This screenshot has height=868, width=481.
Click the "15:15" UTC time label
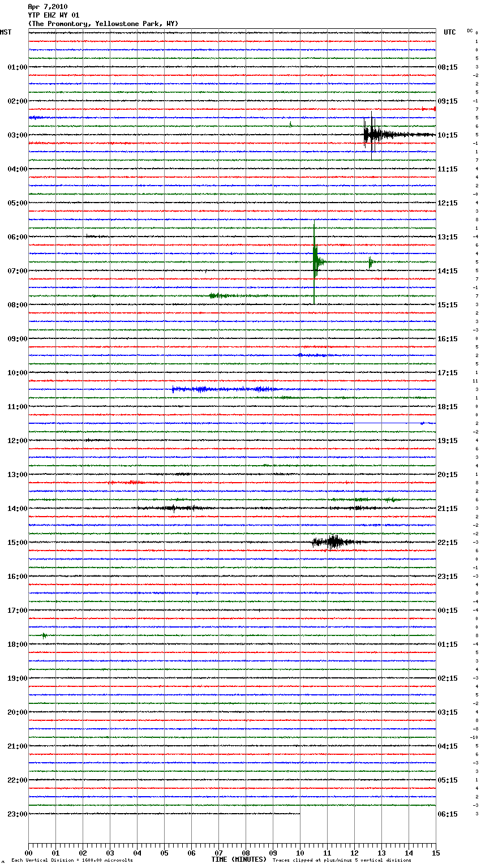pyautogui.click(x=448, y=305)
